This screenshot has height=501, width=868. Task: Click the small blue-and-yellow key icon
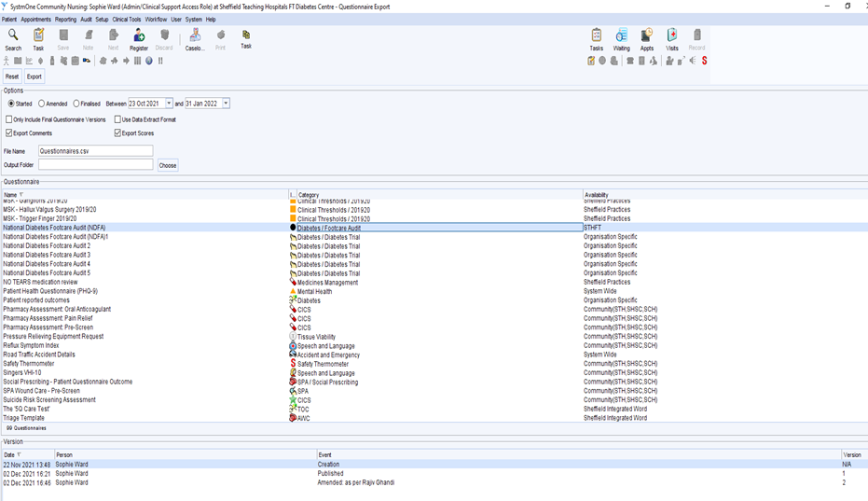[x=87, y=61]
